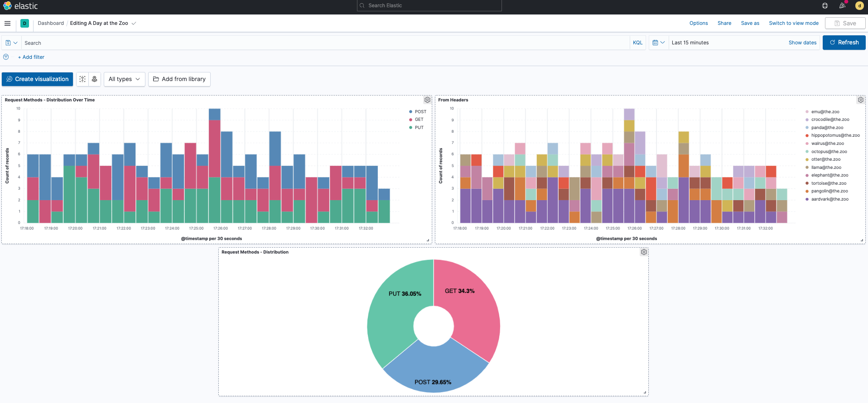Open the hamburger navigation menu
868x403 pixels.
pyautogui.click(x=7, y=23)
